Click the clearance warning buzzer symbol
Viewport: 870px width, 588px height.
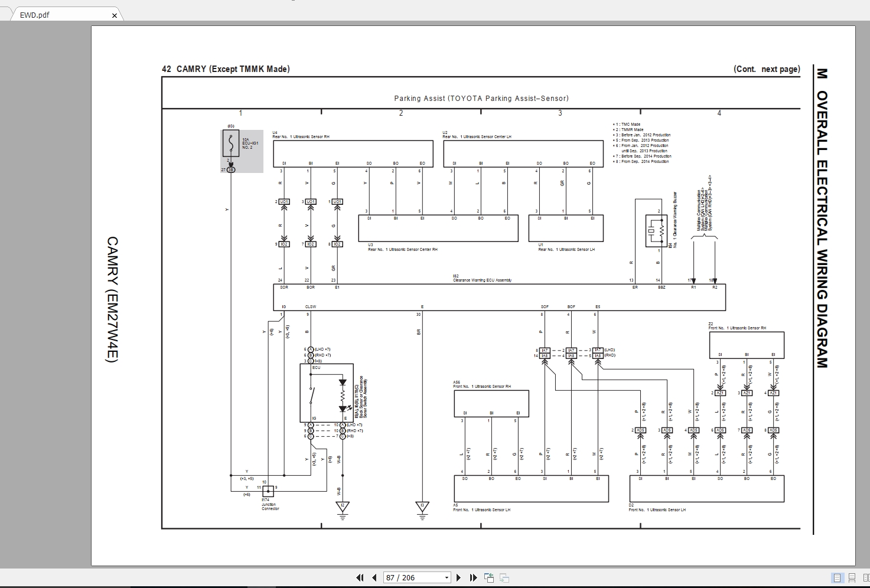(x=656, y=231)
